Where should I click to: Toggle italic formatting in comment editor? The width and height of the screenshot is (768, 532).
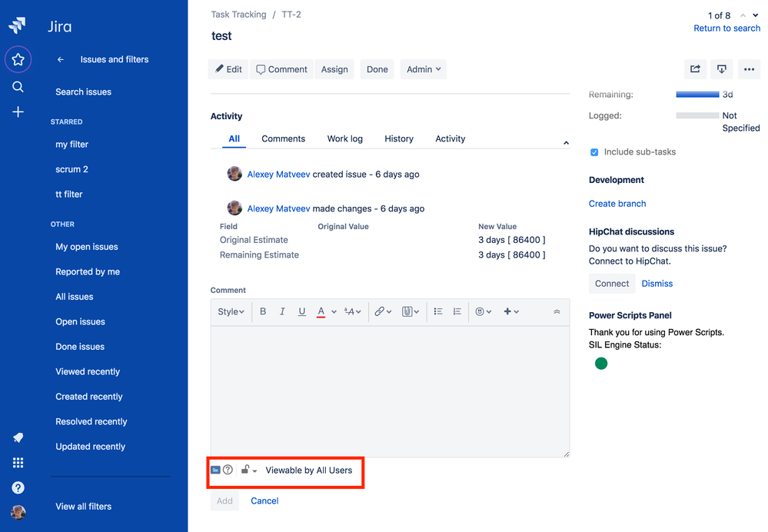coord(282,311)
